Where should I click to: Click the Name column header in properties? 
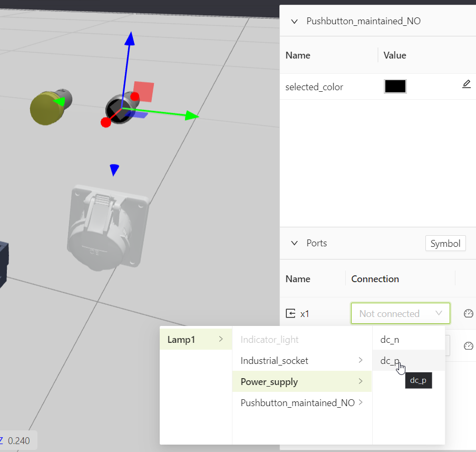(298, 55)
